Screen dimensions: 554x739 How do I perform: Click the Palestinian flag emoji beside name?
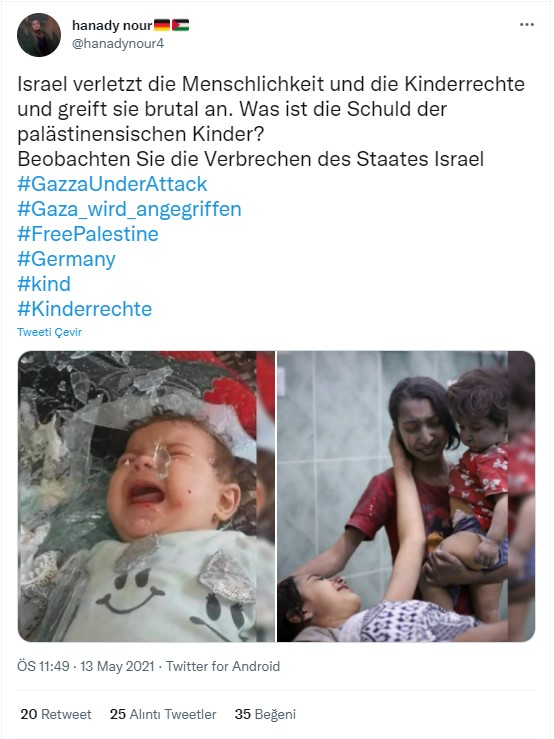pos(181,25)
